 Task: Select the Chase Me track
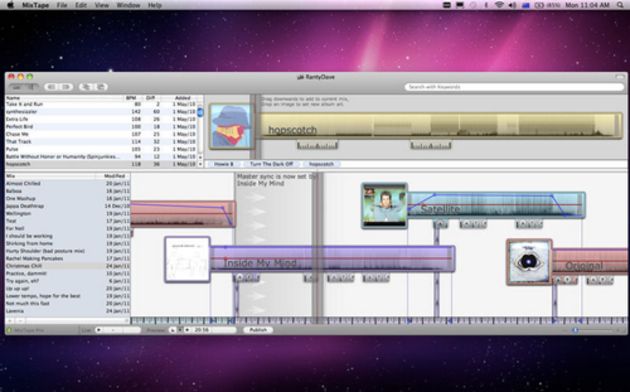(x=101, y=134)
